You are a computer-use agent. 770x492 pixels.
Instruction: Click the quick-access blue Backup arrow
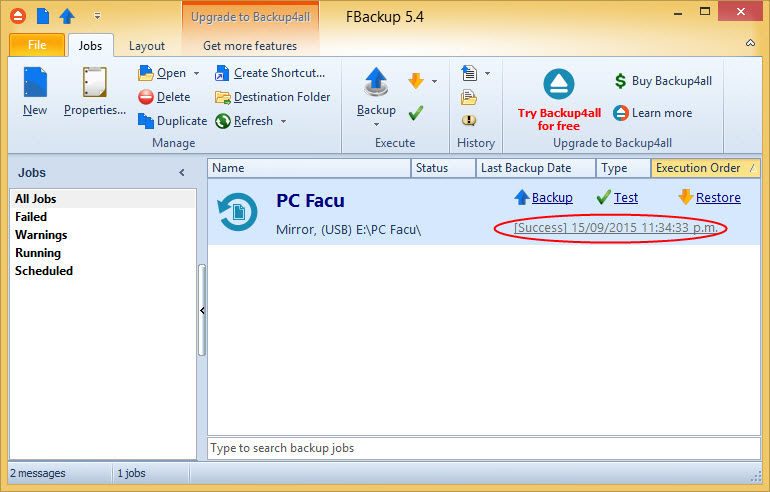pyautogui.click(x=67, y=16)
